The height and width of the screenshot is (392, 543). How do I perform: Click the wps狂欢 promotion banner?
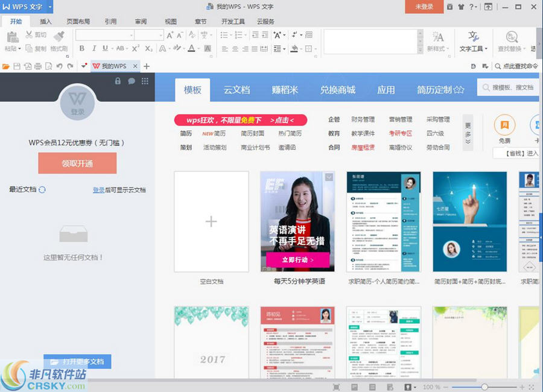click(240, 120)
